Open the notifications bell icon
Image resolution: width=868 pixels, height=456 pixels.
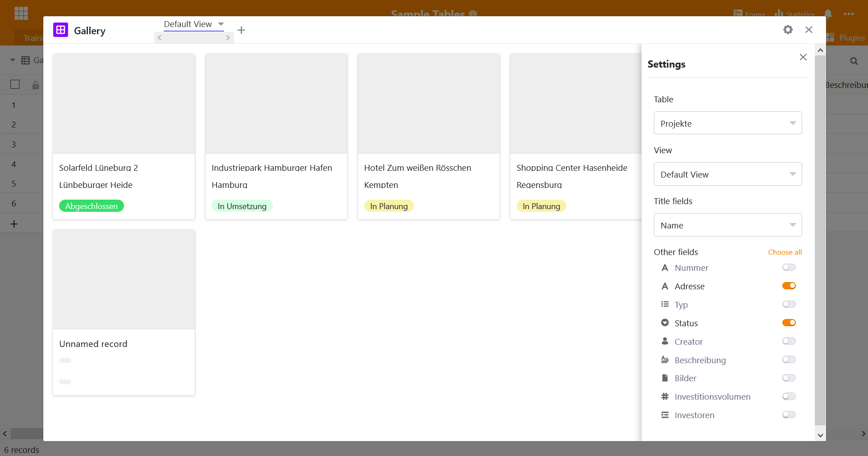828,14
